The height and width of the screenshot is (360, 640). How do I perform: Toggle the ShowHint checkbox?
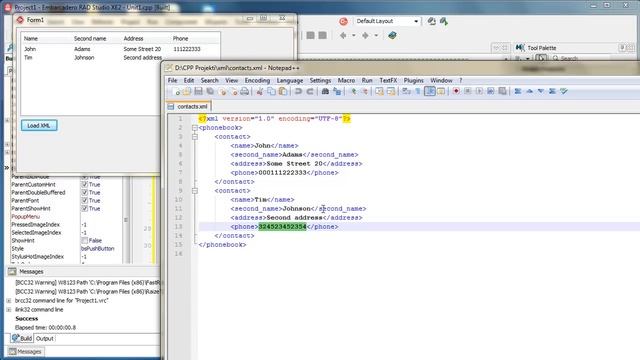click(84, 240)
